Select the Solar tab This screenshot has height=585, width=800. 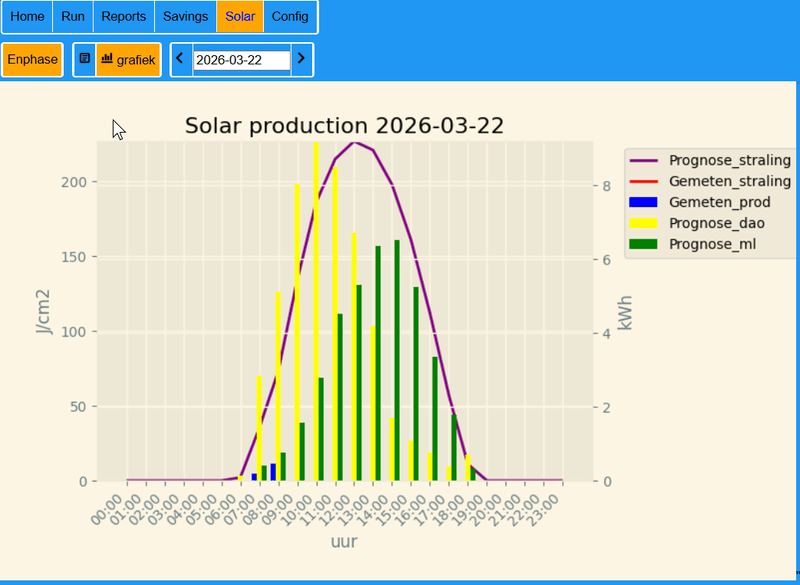click(240, 17)
